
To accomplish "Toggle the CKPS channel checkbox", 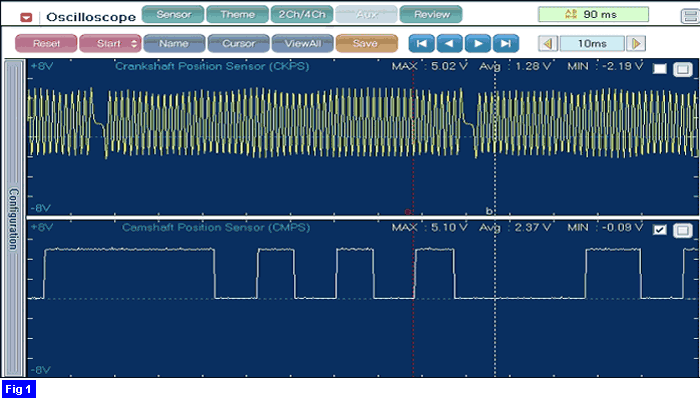I will point(659,69).
